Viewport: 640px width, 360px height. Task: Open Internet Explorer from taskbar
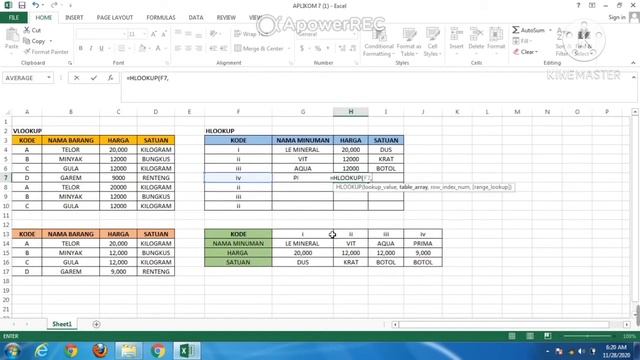(x=42, y=351)
